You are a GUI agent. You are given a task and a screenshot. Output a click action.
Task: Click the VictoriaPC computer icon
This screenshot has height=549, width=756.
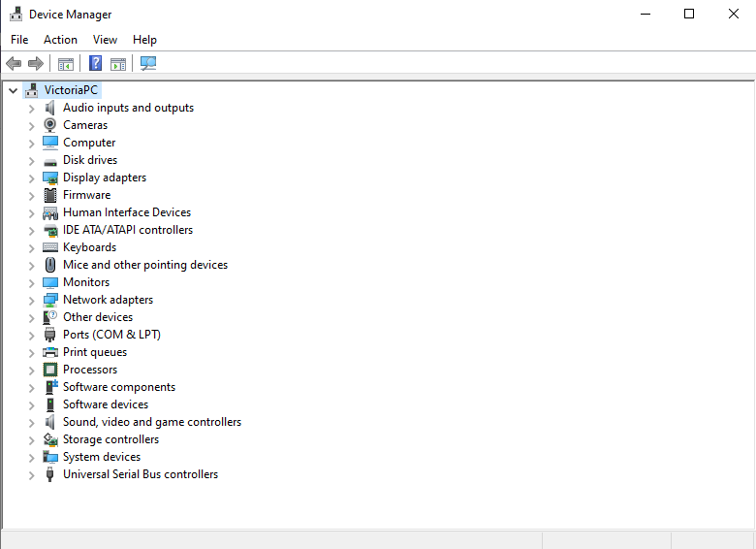[x=32, y=90]
